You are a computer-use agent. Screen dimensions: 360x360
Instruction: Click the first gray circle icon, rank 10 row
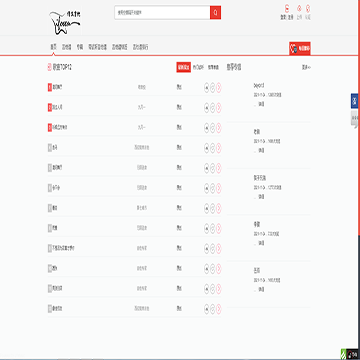pos(206,269)
